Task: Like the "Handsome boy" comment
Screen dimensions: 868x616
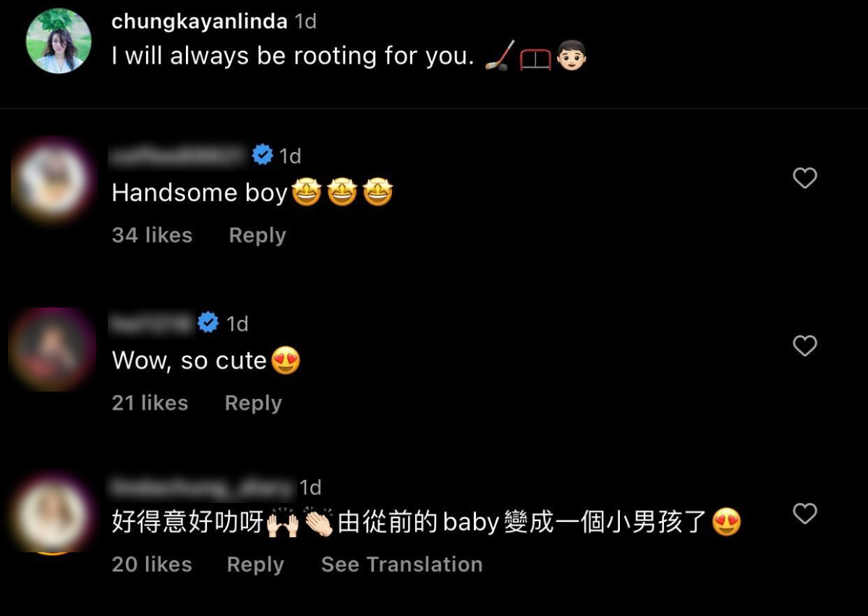Action: pos(805,178)
